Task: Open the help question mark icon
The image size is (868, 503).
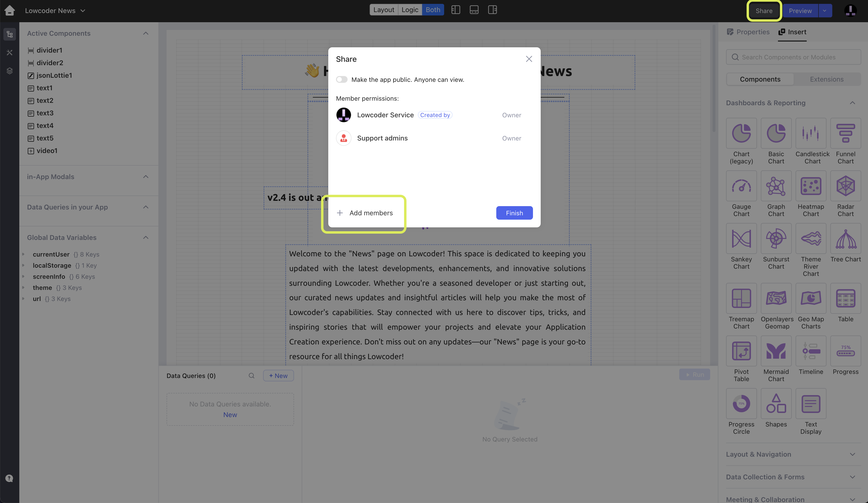Action: [x=9, y=478]
